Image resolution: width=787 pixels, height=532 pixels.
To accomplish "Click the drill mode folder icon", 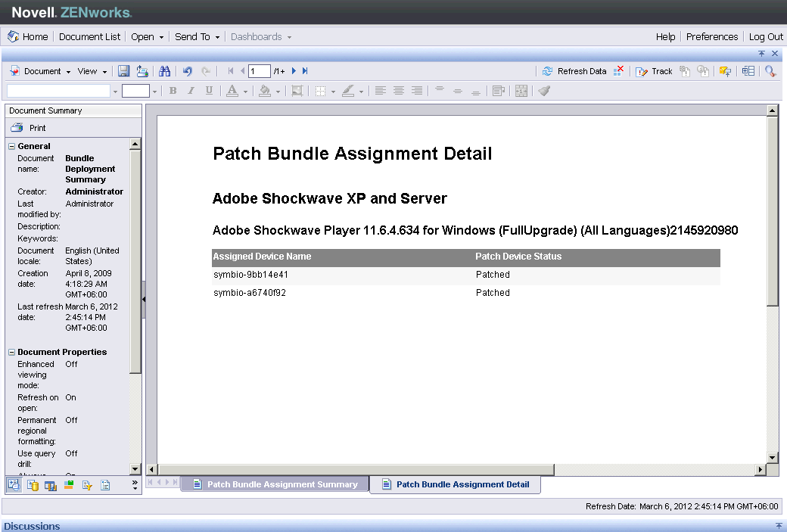I will tap(725, 71).
